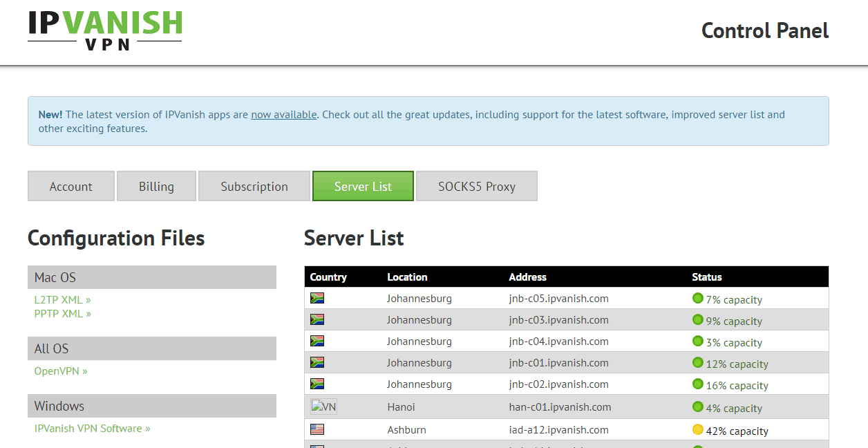868x448 pixels.
Task: Click Johannesburg in the jnb-c04 row
Action: [419, 342]
